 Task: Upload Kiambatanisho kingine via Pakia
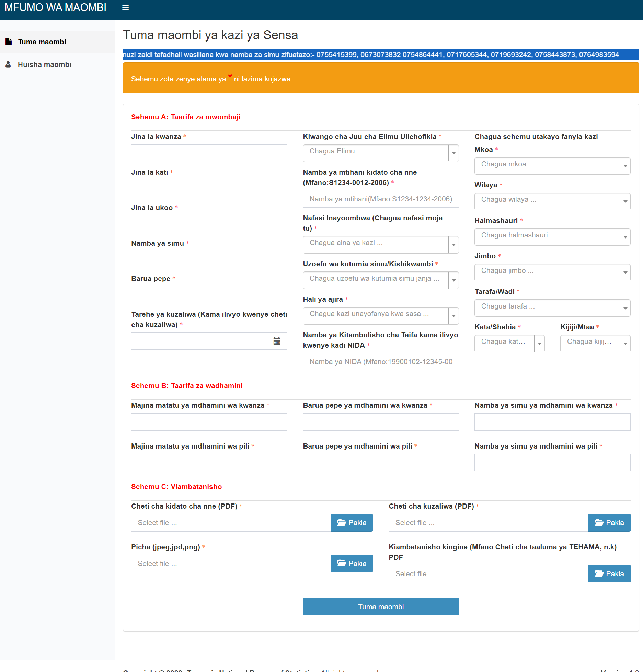pos(609,573)
